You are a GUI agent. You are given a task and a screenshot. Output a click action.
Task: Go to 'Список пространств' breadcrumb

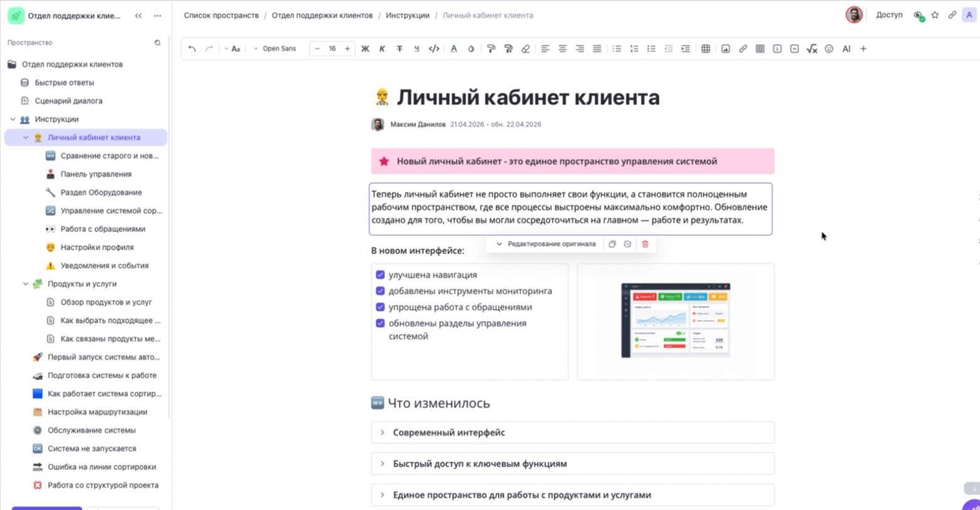[x=221, y=15]
